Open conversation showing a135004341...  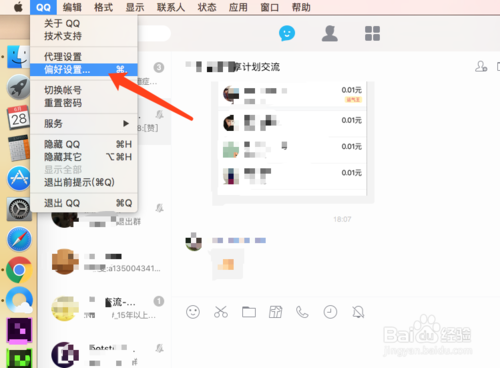click(104, 262)
